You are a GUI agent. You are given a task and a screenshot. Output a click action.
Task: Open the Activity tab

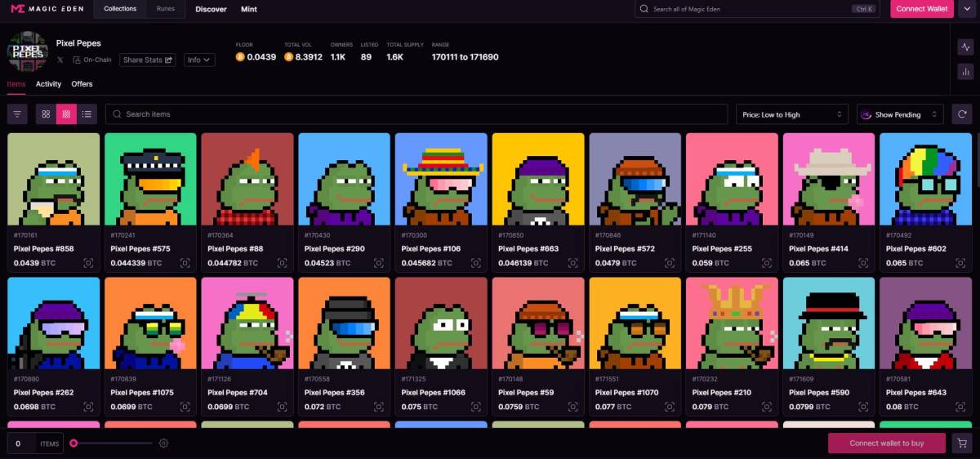[x=48, y=84]
